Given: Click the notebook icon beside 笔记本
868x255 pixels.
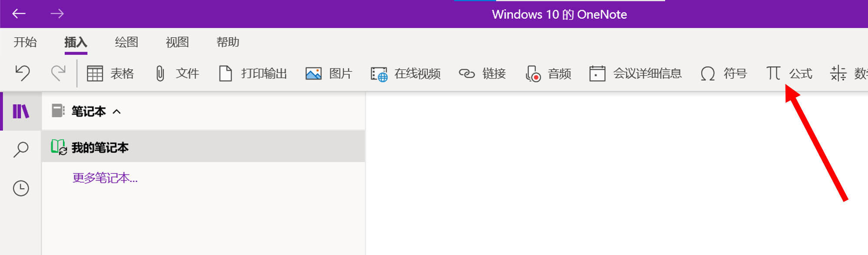Looking at the screenshot, I should [58, 111].
